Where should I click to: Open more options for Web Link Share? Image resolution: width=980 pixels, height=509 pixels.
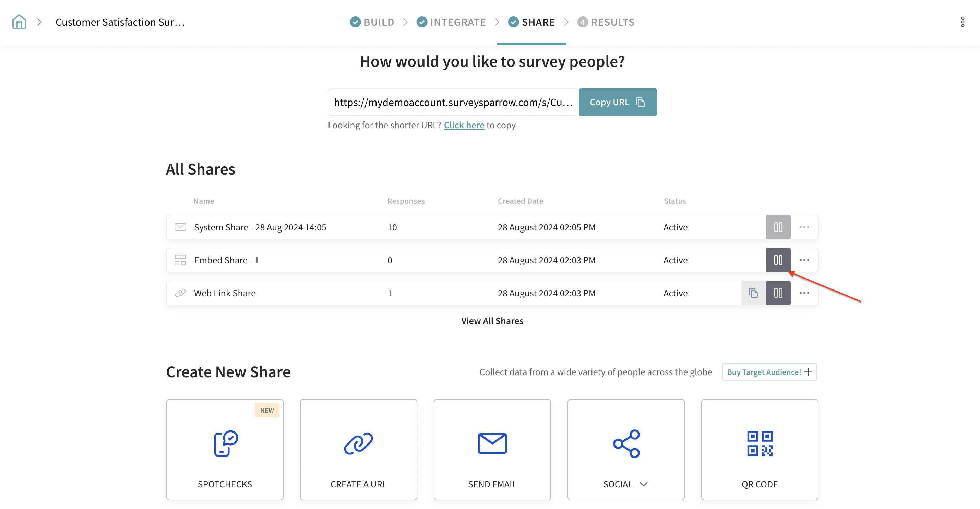804,293
